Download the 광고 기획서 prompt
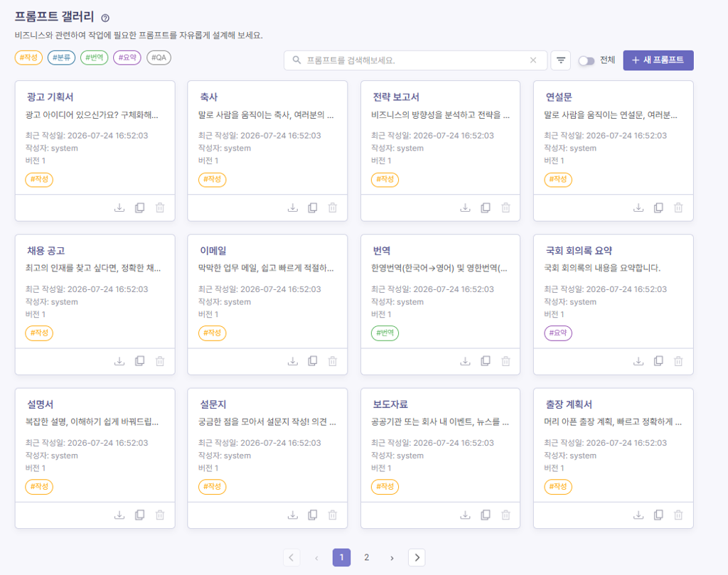The width and height of the screenshot is (728, 575). [119, 208]
